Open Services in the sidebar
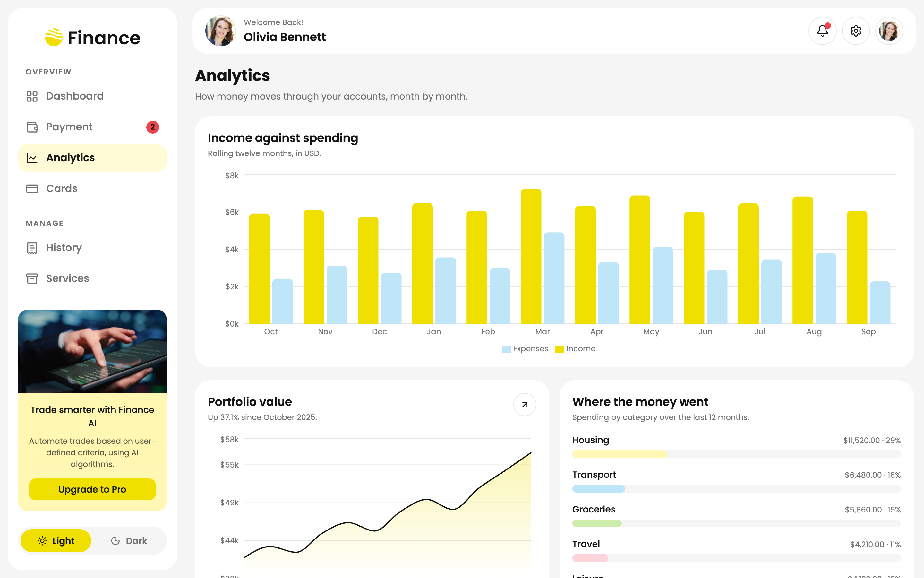 click(x=92, y=279)
